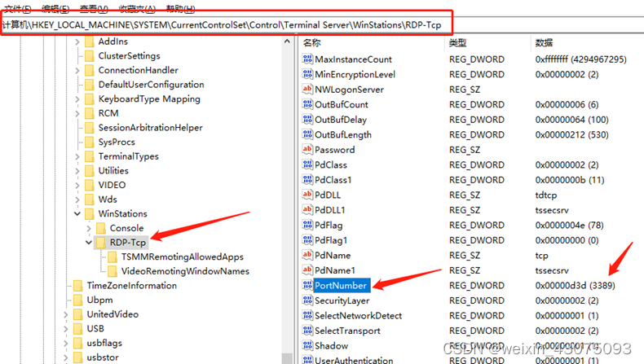Select the UserAuthentication value name

coord(354,360)
